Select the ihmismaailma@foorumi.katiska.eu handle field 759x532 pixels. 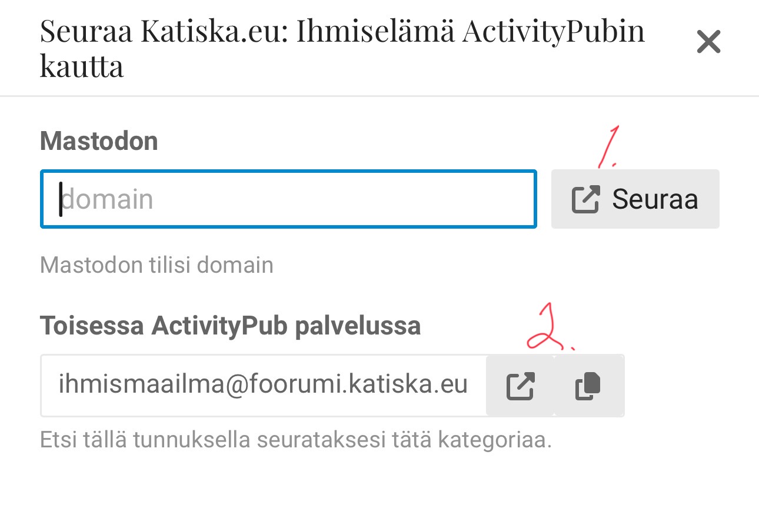click(263, 385)
